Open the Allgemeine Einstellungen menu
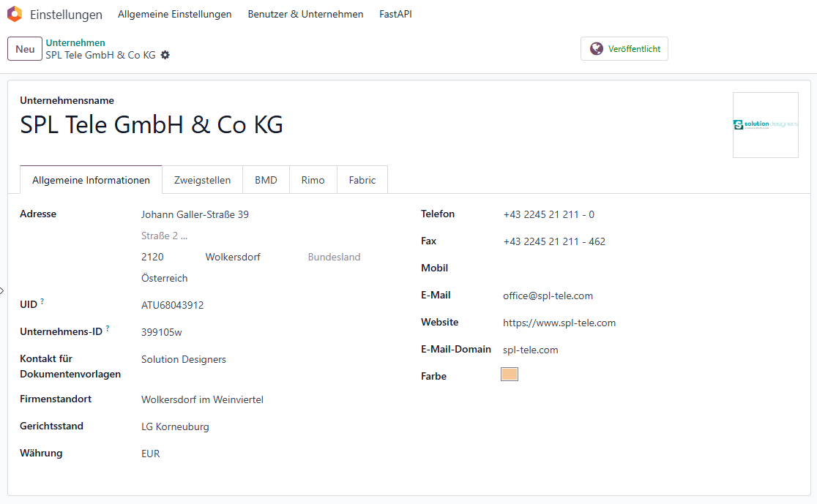This screenshot has height=504, width=817. pyautogui.click(x=174, y=14)
